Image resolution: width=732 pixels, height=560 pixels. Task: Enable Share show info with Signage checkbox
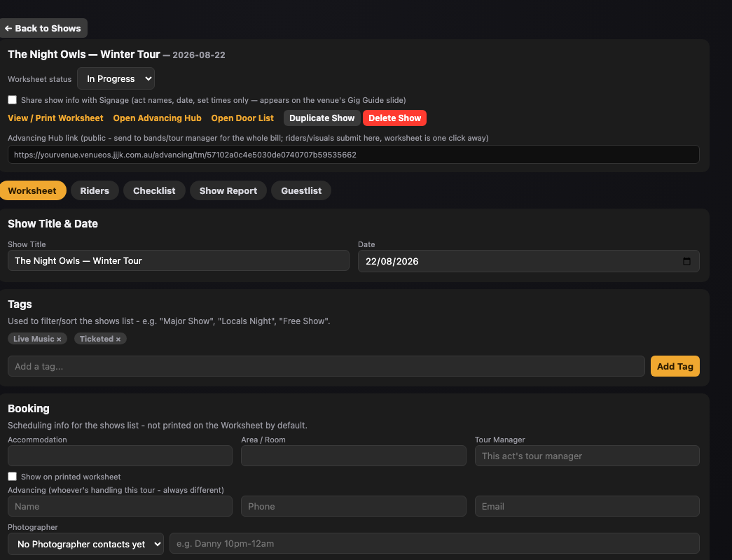click(x=12, y=100)
